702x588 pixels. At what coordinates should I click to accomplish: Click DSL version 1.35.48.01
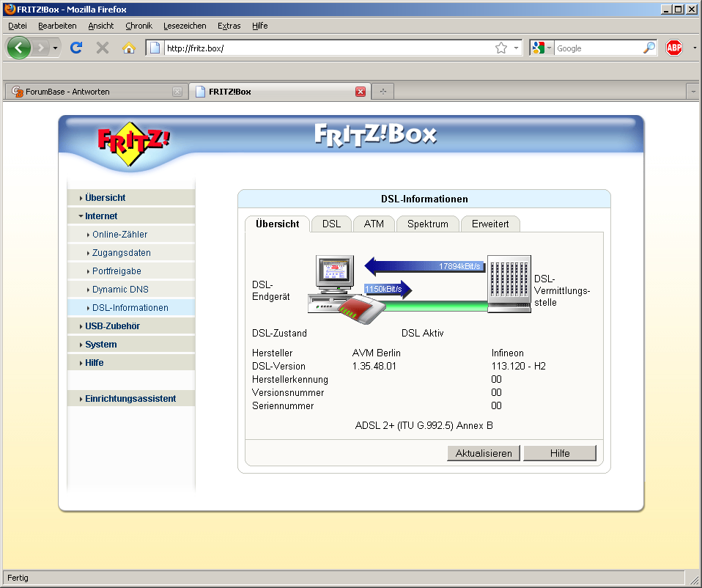point(374,367)
